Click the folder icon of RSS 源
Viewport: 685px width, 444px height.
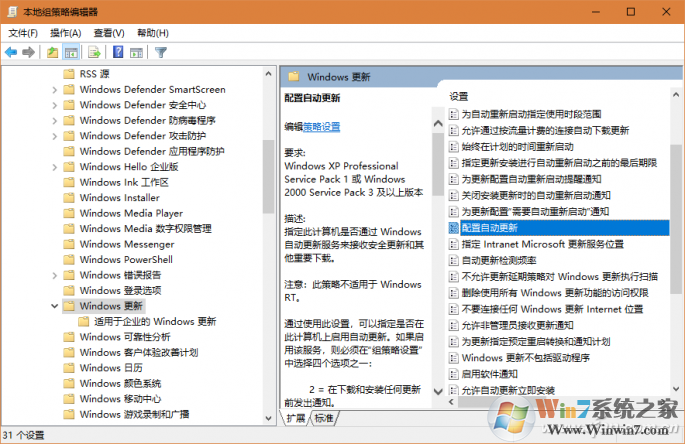pyautogui.click(x=69, y=74)
